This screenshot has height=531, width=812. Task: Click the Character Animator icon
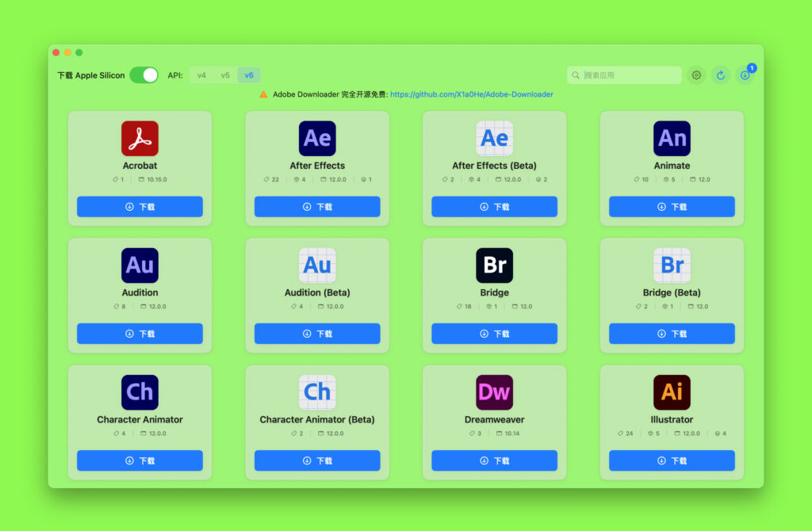(140, 392)
